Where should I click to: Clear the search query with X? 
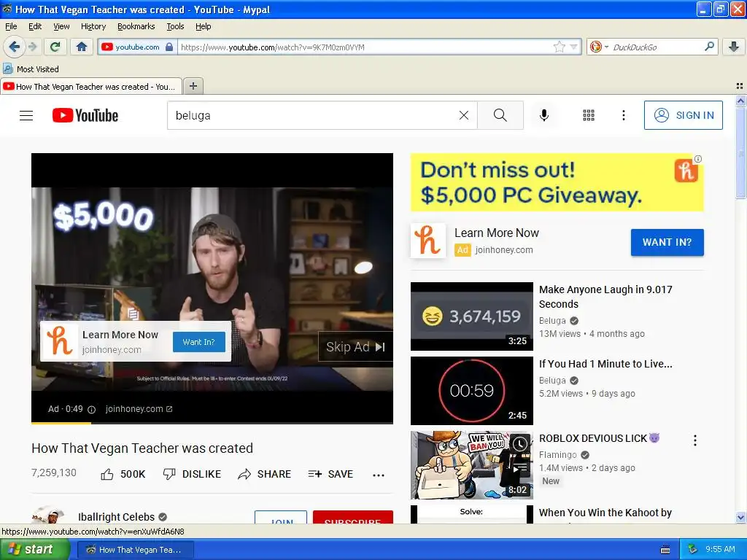(463, 115)
